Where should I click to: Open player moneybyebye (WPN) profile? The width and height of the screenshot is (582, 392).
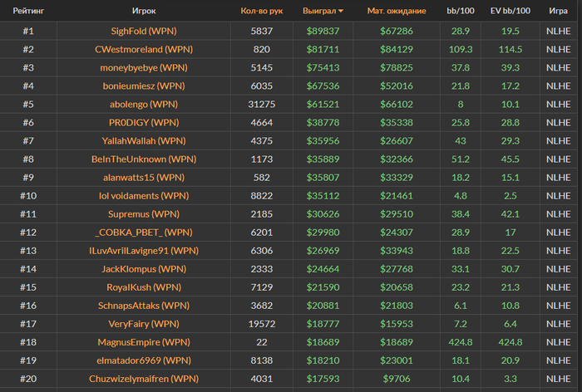(x=144, y=67)
